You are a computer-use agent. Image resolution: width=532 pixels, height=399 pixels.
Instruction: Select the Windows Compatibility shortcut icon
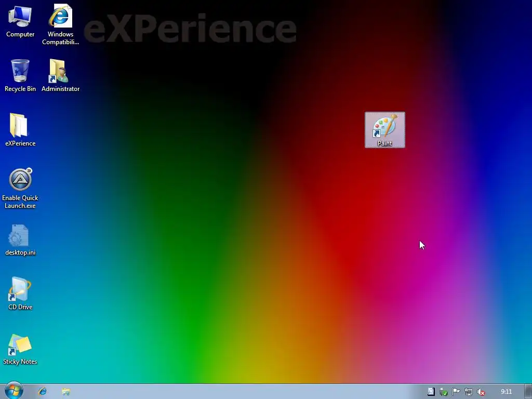[x=60, y=24]
